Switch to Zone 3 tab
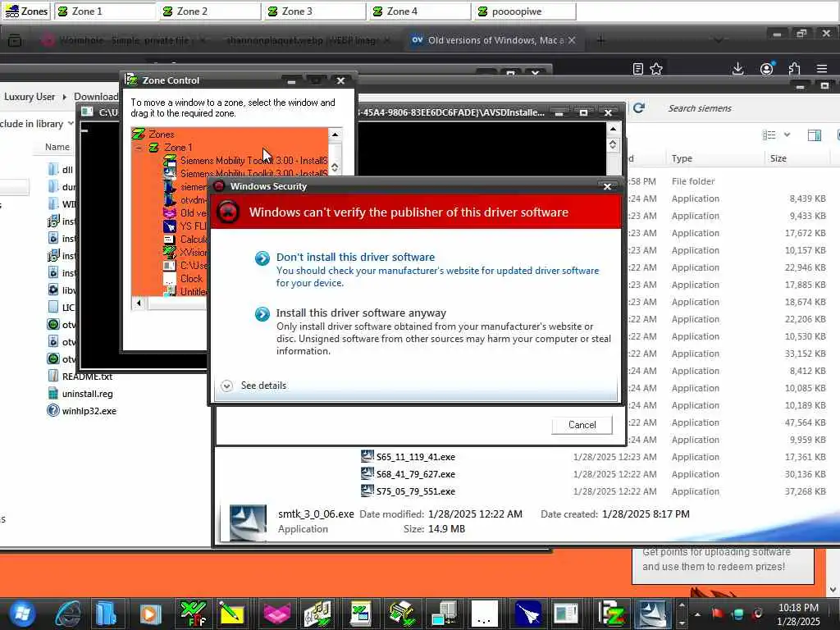The height and width of the screenshot is (630, 840). [x=315, y=11]
